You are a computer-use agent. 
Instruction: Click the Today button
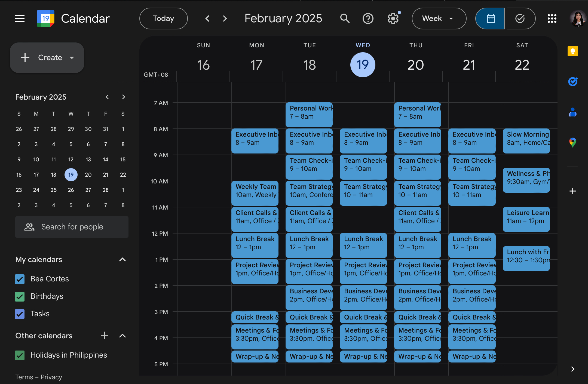[x=163, y=19]
